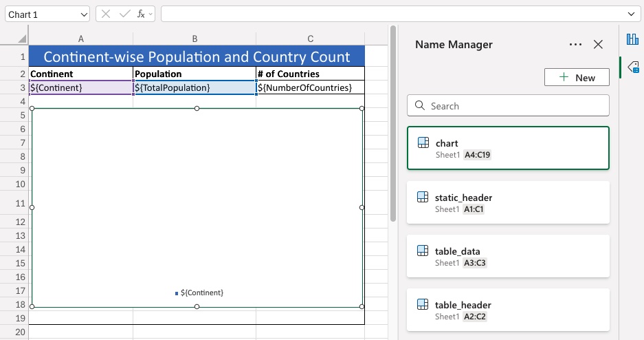Select row 11 header
This screenshot has width=644, height=340.
tap(14, 203)
